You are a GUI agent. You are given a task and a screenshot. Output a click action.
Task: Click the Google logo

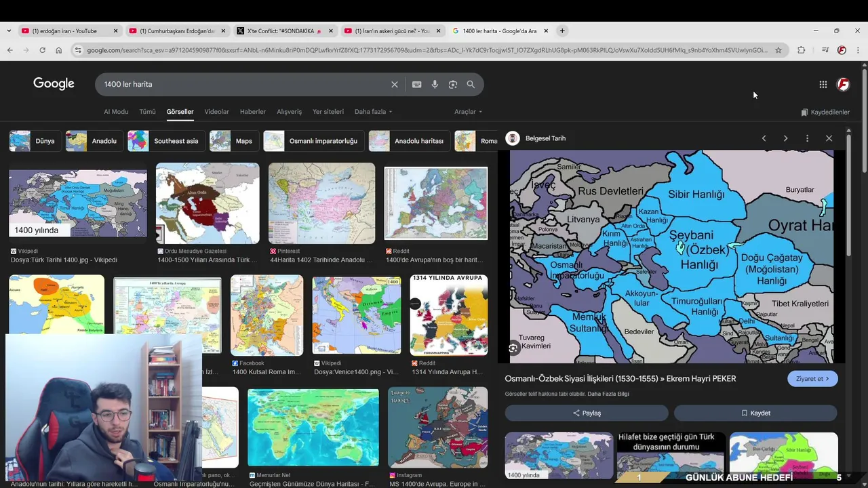[x=54, y=84]
